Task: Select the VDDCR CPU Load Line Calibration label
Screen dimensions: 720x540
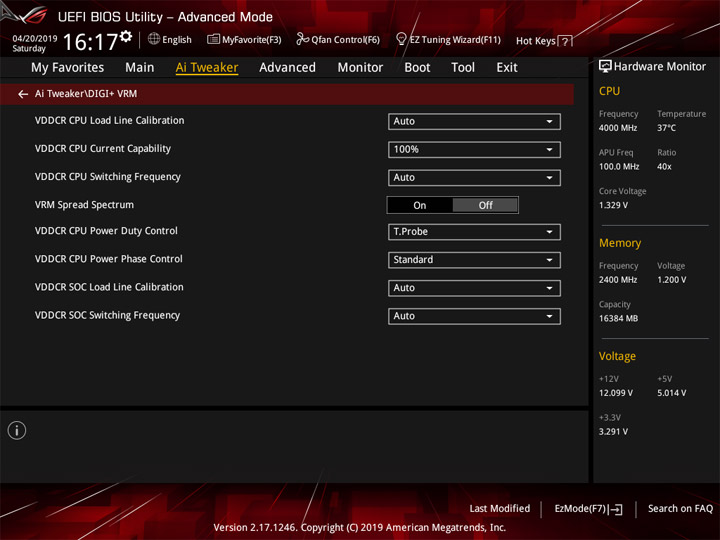Action: [x=109, y=121]
